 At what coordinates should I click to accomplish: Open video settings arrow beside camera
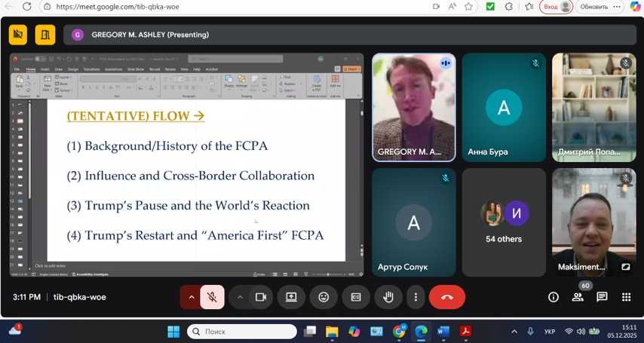(241, 297)
